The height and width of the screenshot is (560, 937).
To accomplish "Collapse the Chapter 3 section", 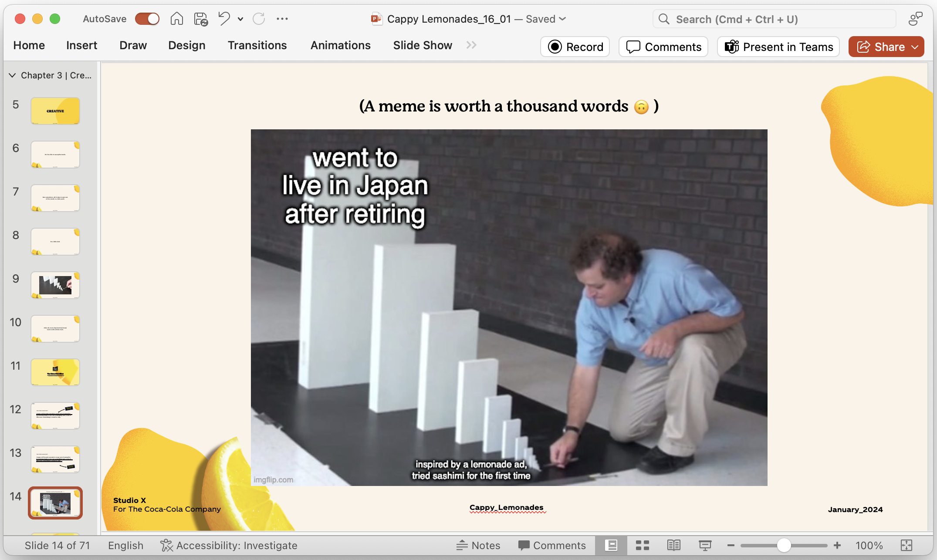I will tap(12, 75).
